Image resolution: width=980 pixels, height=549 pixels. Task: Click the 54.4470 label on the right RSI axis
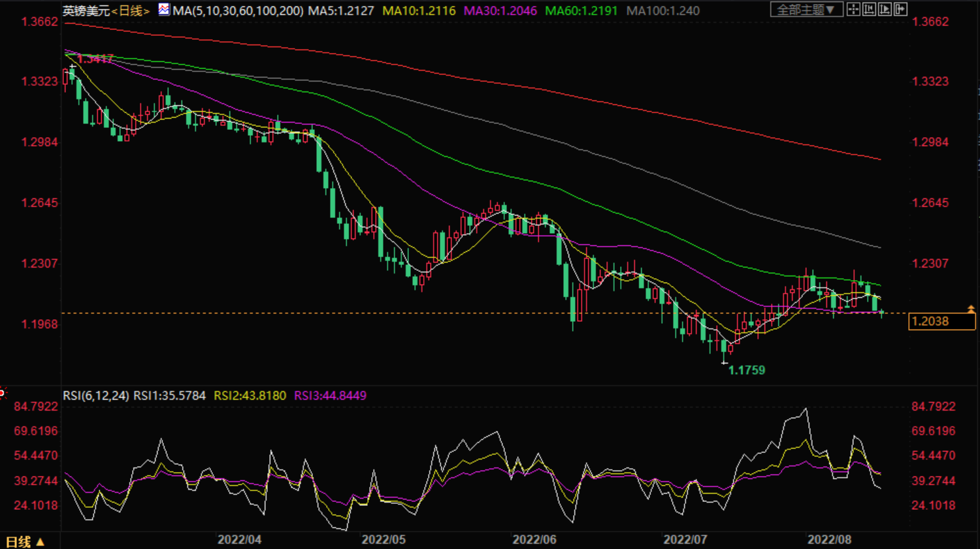pyautogui.click(x=933, y=456)
